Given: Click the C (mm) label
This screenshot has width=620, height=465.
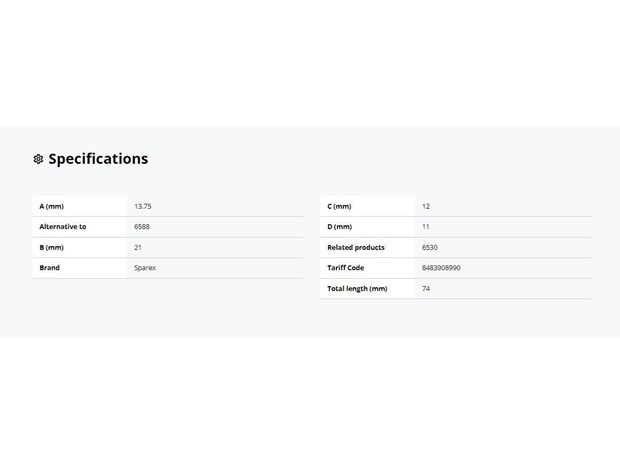Looking at the screenshot, I should 339,206.
